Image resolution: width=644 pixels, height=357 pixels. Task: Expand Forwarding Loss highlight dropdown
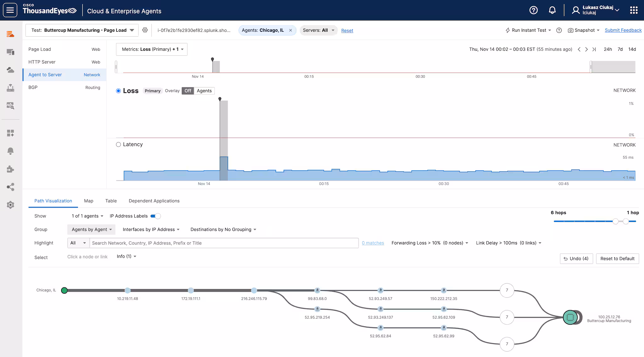coord(430,243)
